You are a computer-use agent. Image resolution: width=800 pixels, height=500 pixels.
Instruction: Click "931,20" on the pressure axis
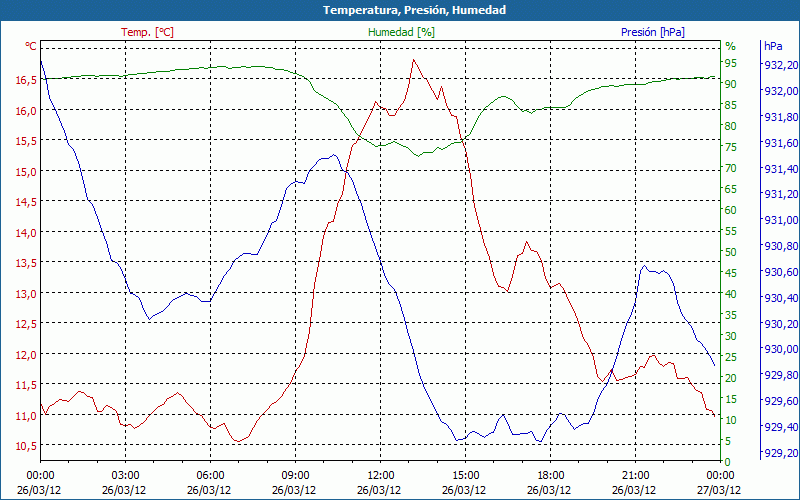pos(781,194)
